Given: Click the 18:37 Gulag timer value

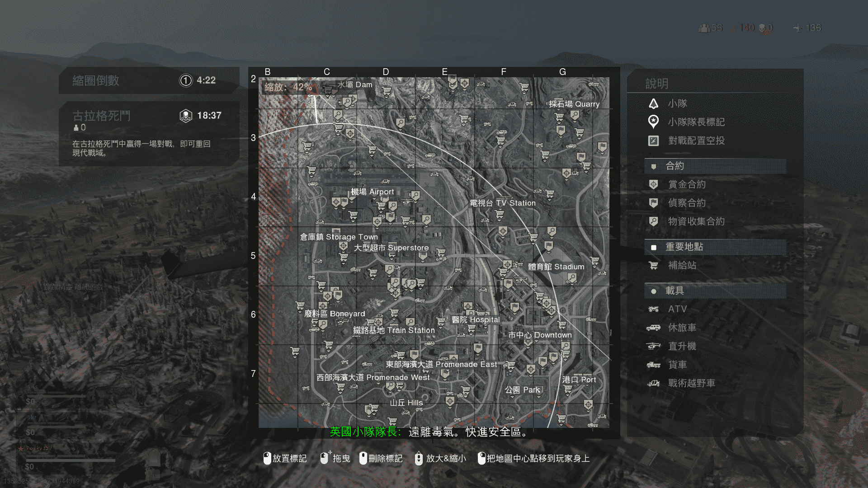Looking at the screenshot, I should click(209, 116).
